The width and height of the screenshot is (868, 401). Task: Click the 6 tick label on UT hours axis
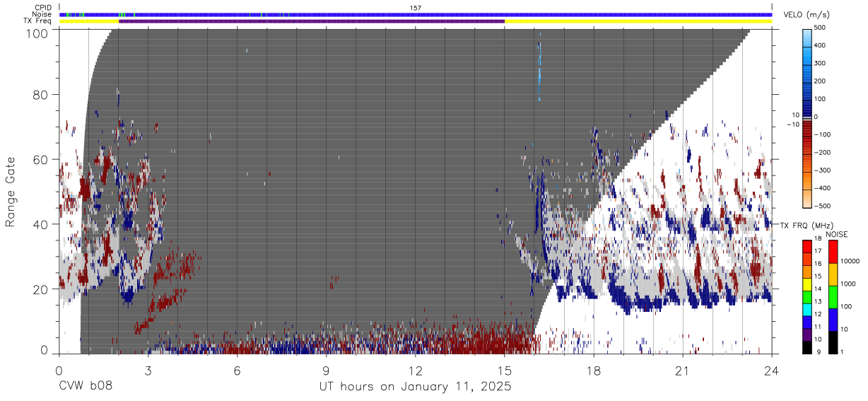point(237,369)
